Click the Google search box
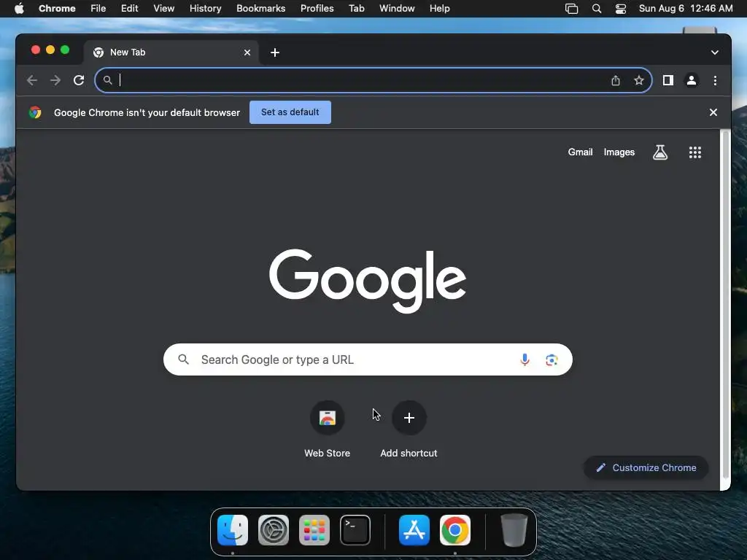 tap(368, 359)
